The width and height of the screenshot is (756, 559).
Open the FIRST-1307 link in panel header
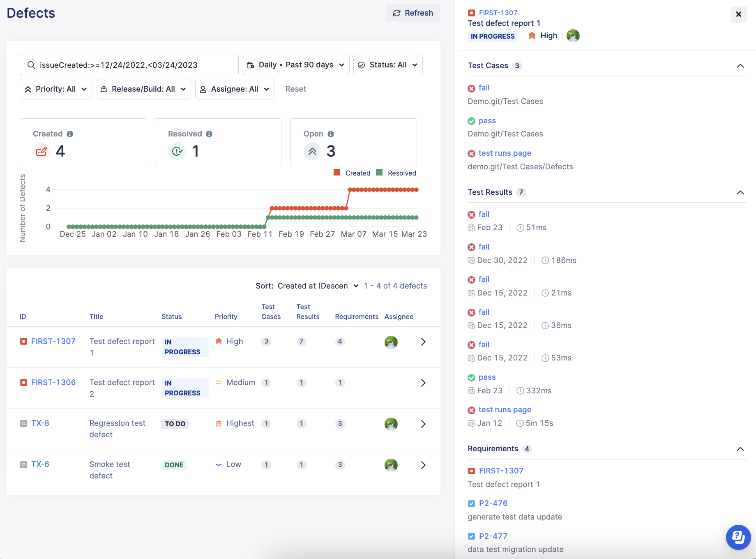[x=498, y=13]
